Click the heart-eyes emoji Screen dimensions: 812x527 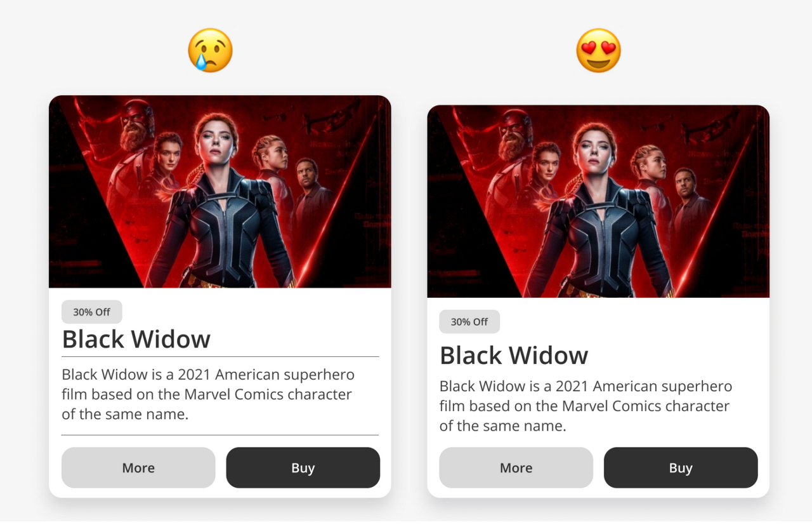(x=598, y=50)
